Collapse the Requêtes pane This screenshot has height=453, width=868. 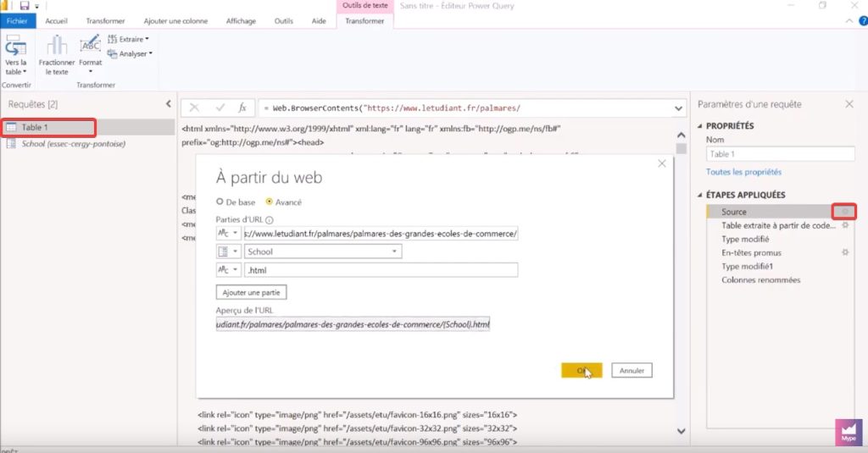point(169,104)
